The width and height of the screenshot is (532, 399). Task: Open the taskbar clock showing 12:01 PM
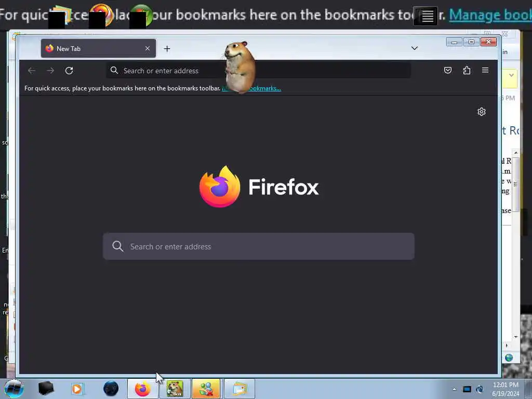506,389
